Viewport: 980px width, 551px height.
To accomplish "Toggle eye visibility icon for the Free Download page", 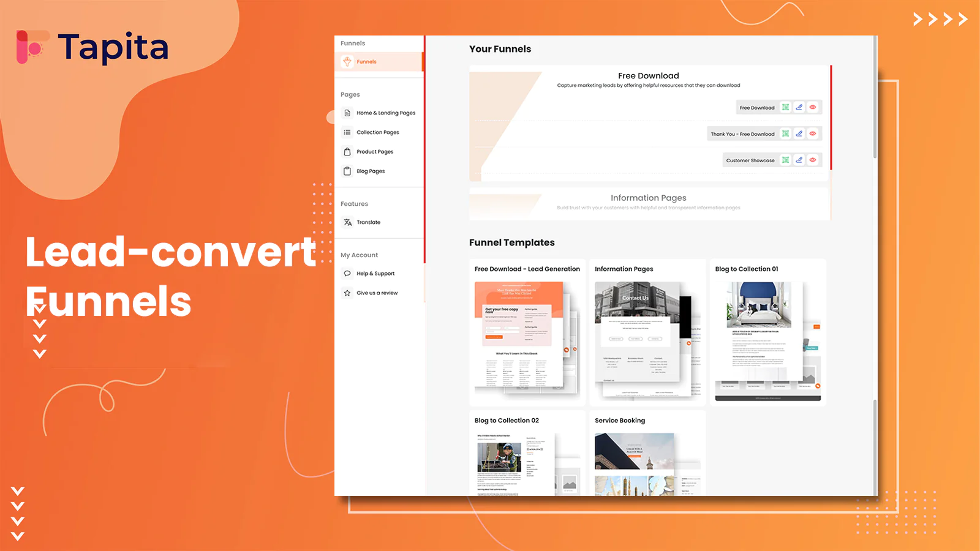I will click(813, 107).
